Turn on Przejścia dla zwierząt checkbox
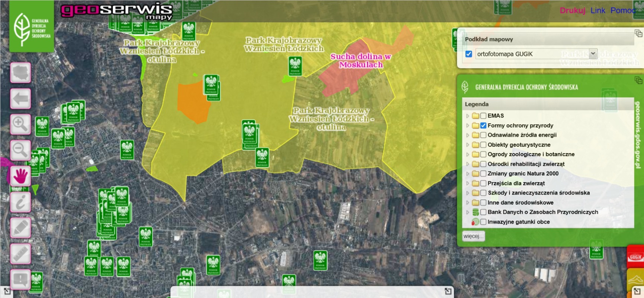This screenshot has width=644, height=298. pyautogui.click(x=483, y=183)
